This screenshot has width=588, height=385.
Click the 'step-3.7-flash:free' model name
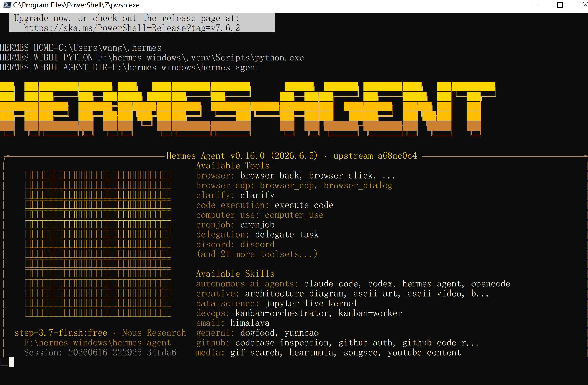61,333
